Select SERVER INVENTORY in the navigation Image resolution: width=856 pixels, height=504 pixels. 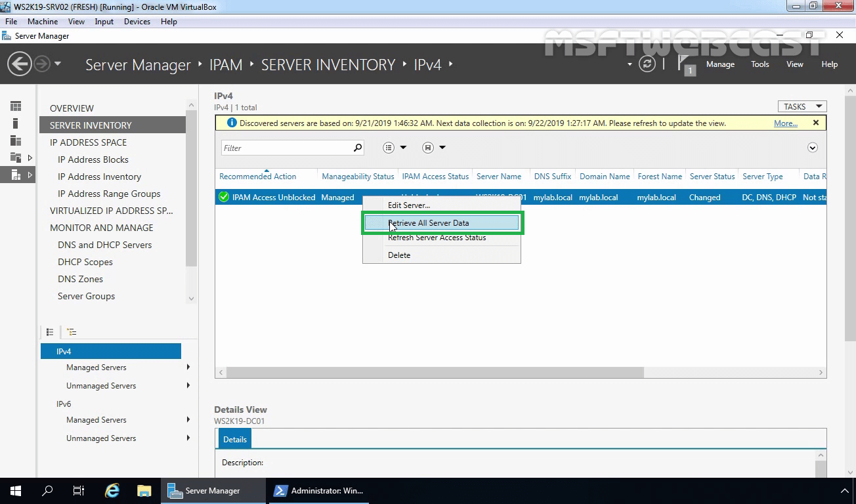pos(112,125)
